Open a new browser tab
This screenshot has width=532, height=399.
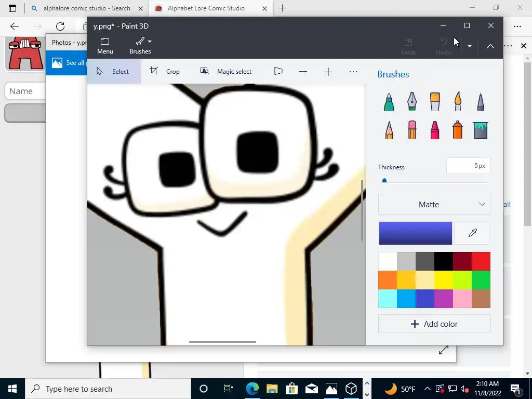282,8
